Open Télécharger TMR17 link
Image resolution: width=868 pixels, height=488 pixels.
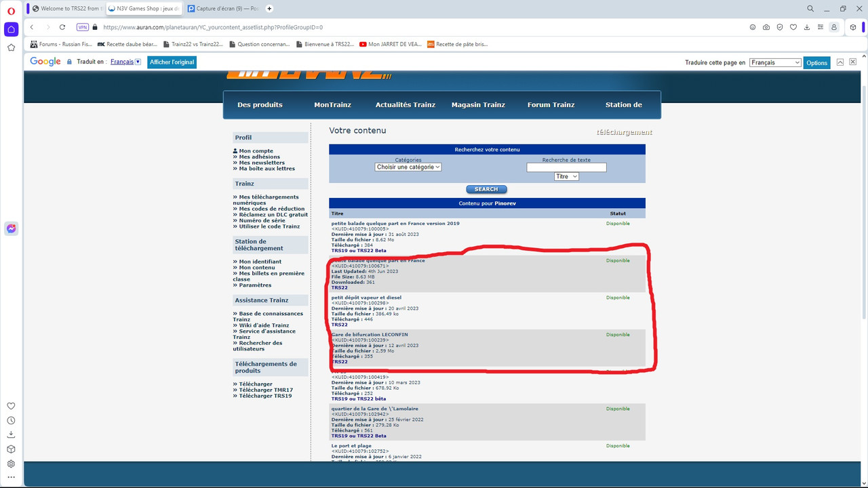[x=266, y=390]
